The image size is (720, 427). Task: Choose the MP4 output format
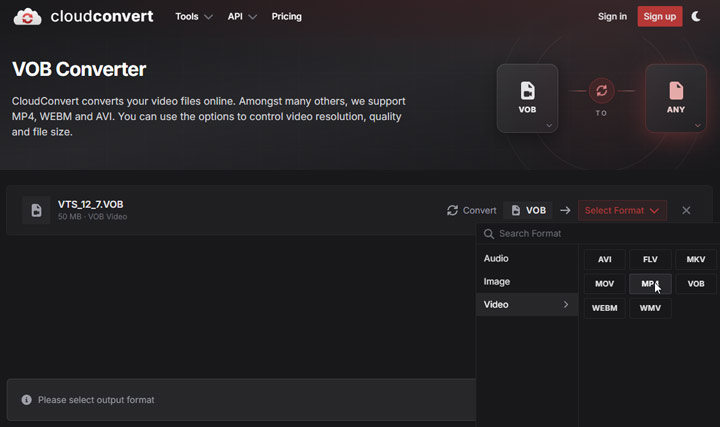tap(650, 284)
